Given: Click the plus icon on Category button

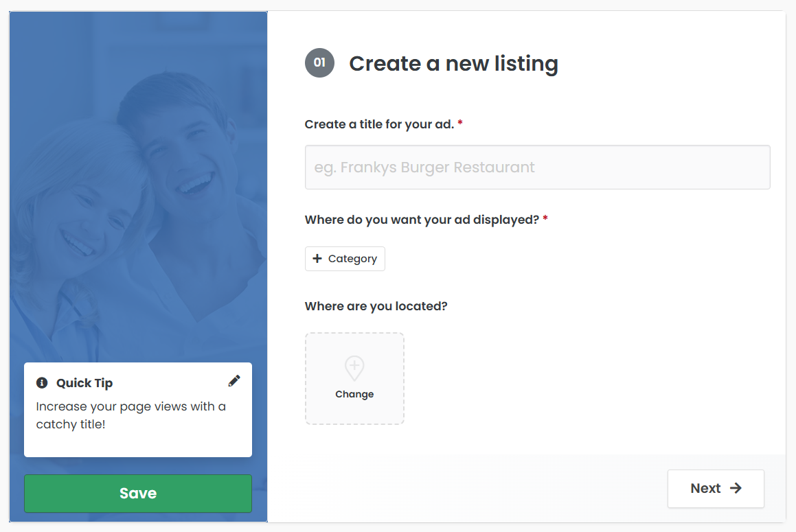Looking at the screenshot, I should tap(317, 259).
